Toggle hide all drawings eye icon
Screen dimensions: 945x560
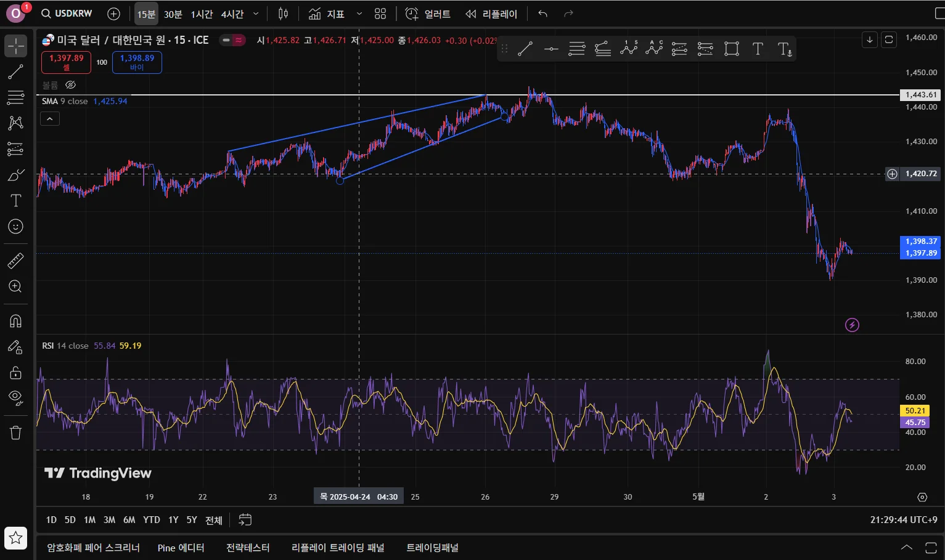(16, 397)
